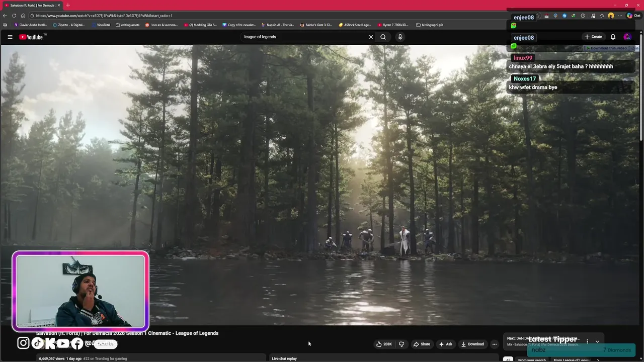Click the video title Salvation (ft. Forts)

(x=127, y=333)
